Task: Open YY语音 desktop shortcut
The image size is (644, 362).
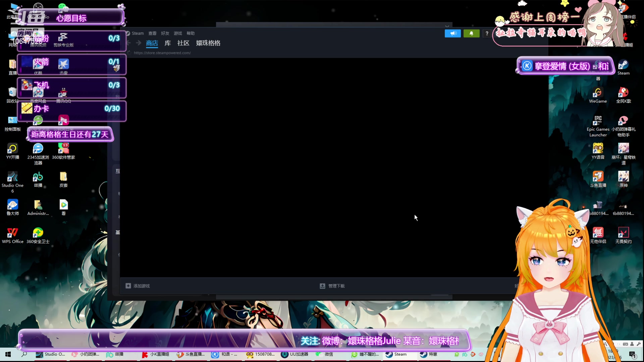Action: [598, 151]
